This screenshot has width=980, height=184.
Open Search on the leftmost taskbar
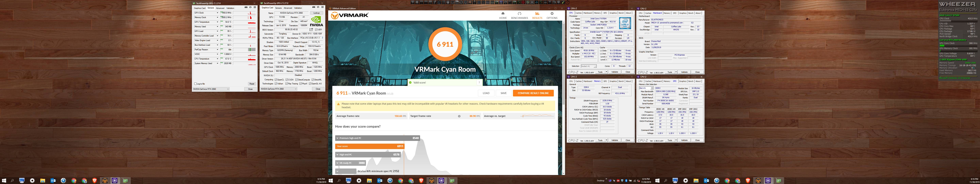[x=12, y=180]
